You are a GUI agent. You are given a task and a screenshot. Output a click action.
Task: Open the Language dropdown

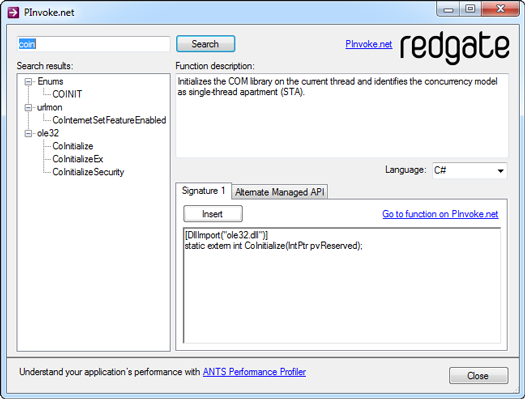470,171
